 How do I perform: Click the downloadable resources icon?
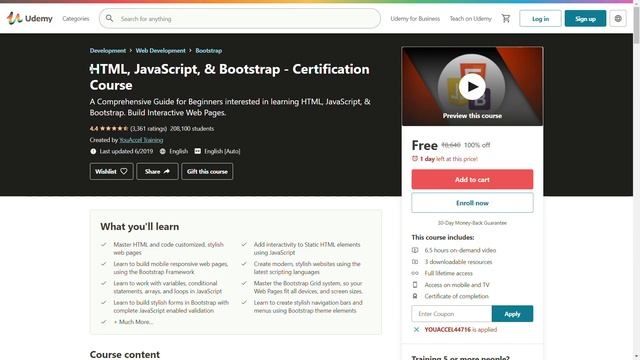tap(415, 262)
